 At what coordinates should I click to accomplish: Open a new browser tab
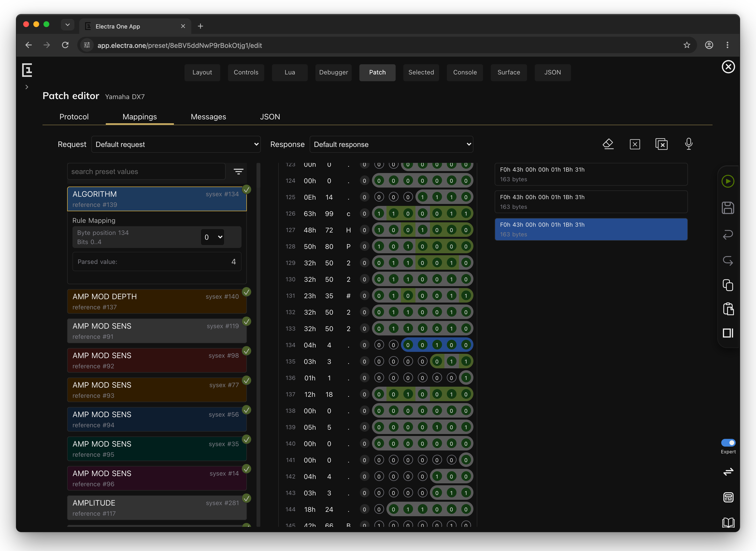[200, 26]
